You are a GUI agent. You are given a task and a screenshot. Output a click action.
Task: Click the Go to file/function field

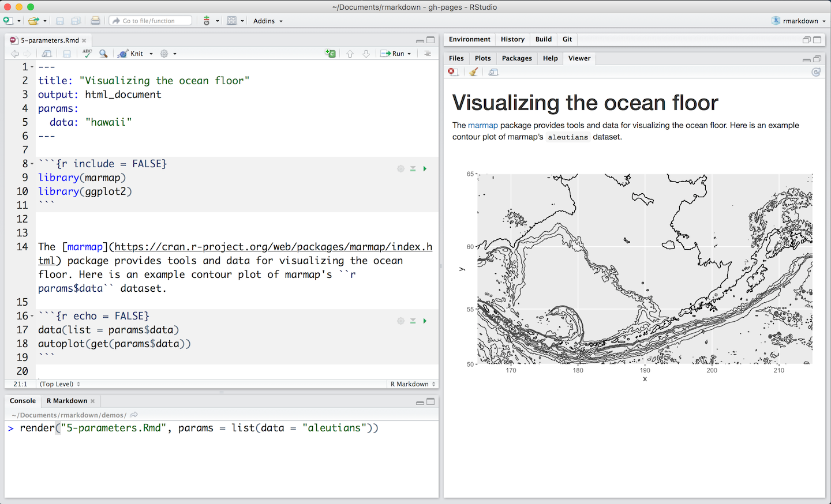coord(151,21)
